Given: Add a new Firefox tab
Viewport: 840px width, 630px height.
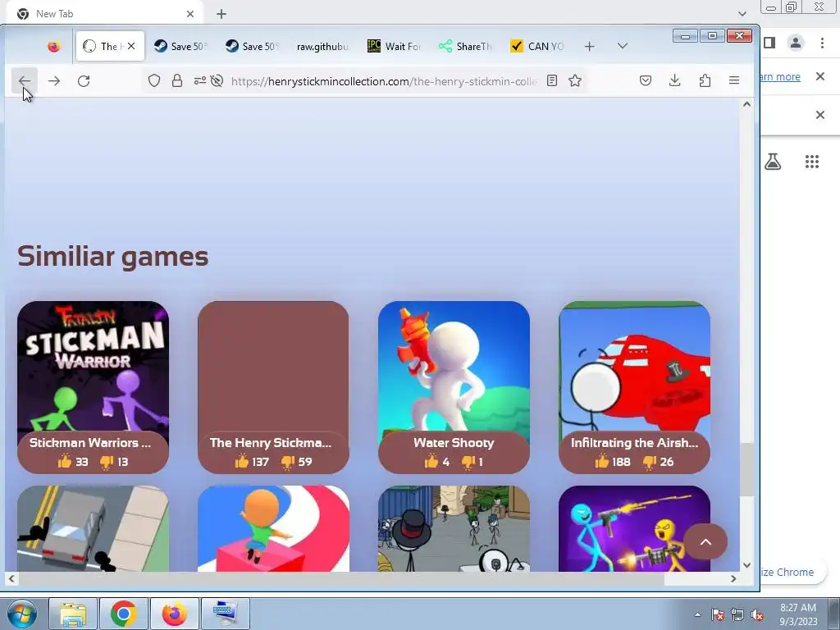Looking at the screenshot, I should point(590,47).
